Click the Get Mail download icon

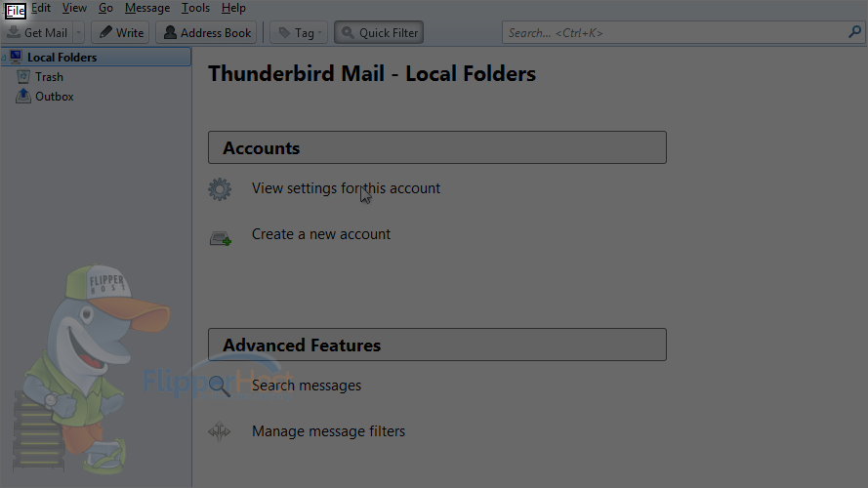pyautogui.click(x=14, y=32)
